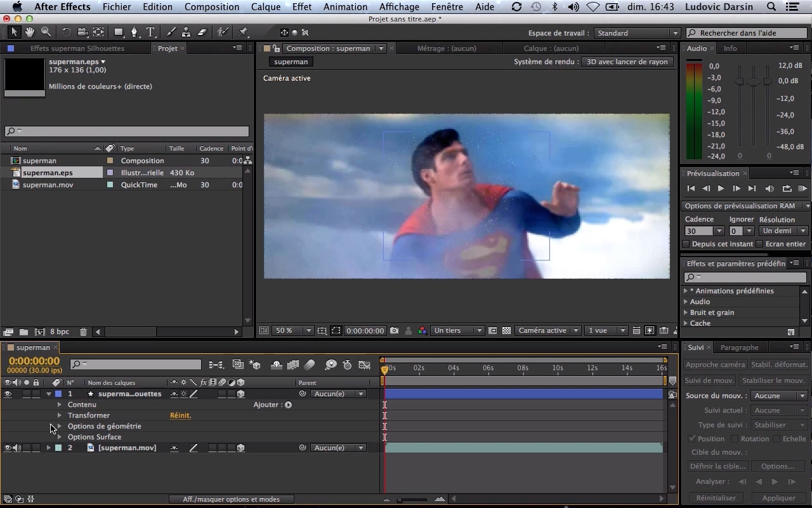Switch to Effets superman Silhouettes tab

(77, 48)
